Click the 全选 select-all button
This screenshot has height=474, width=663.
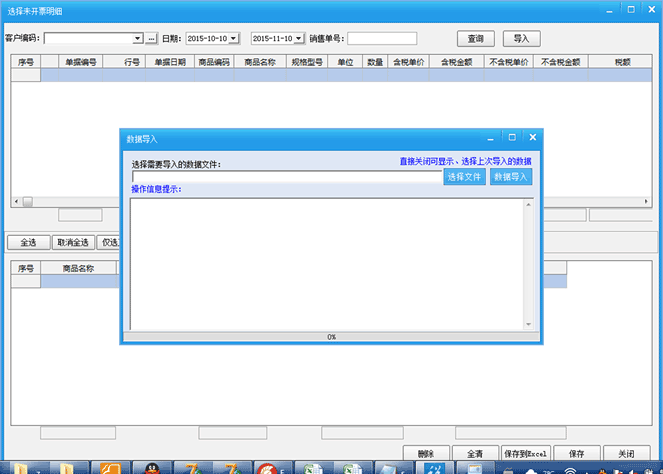click(29, 242)
